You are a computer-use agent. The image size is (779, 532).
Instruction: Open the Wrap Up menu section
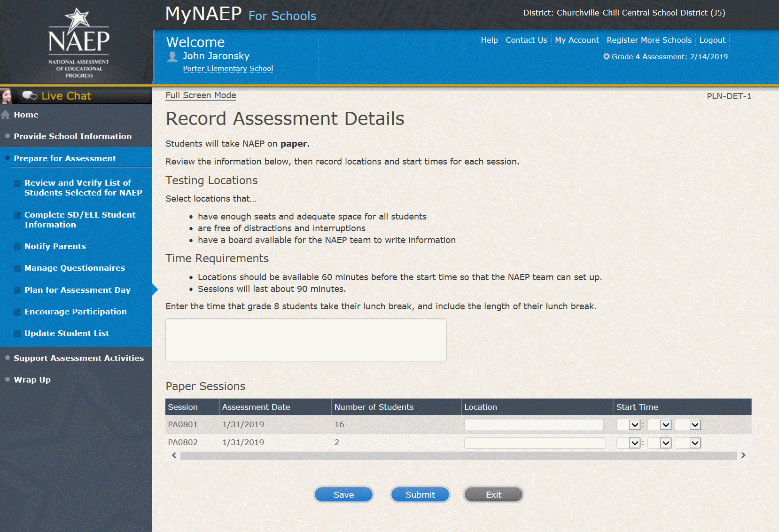[x=32, y=380]
